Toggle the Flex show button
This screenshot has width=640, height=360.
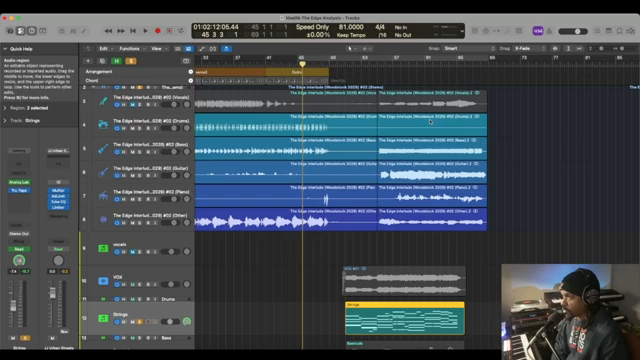tap(213, 49)
